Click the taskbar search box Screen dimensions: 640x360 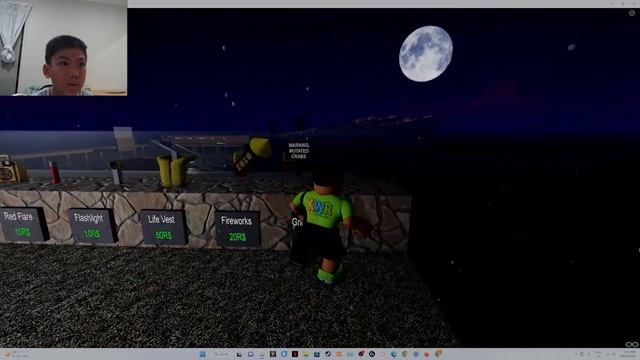click(x=222, y=354)
